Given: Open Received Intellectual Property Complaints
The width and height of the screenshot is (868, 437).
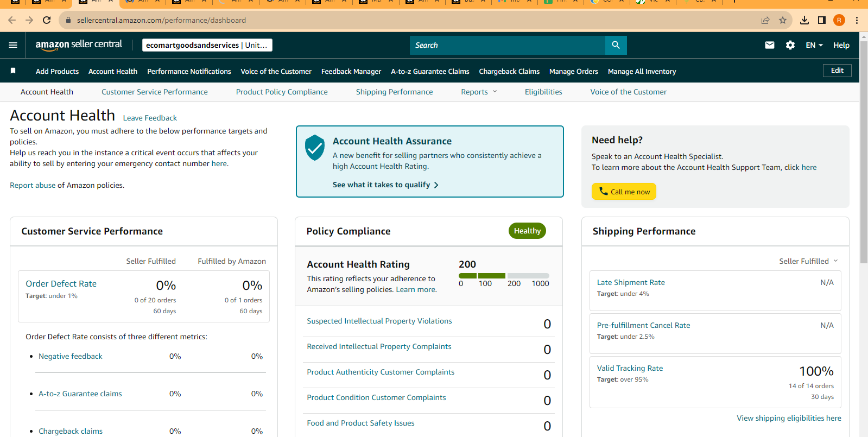Looking at the screenshot, I should click(379, 346).
